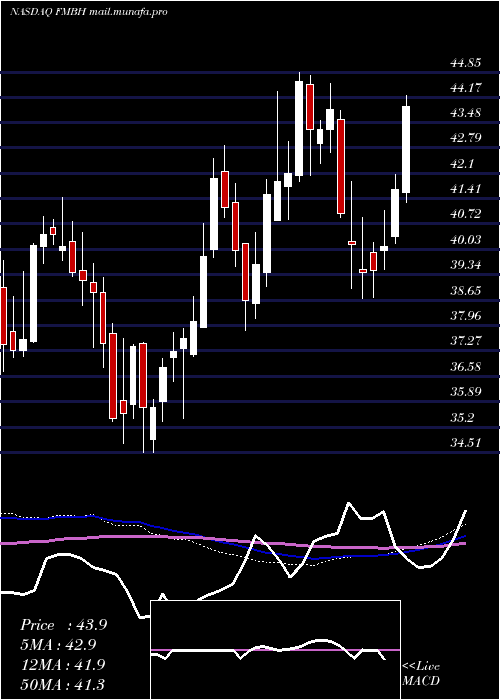Select the 35.2 price axis label
The width and height of the screenshot is (500, 700).
pyautogui.click(x=462, y=418)
